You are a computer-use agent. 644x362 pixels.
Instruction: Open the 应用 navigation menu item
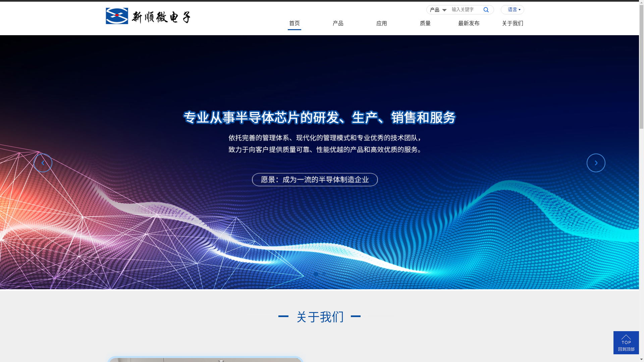pyautogui.click(x=381, y=23)
